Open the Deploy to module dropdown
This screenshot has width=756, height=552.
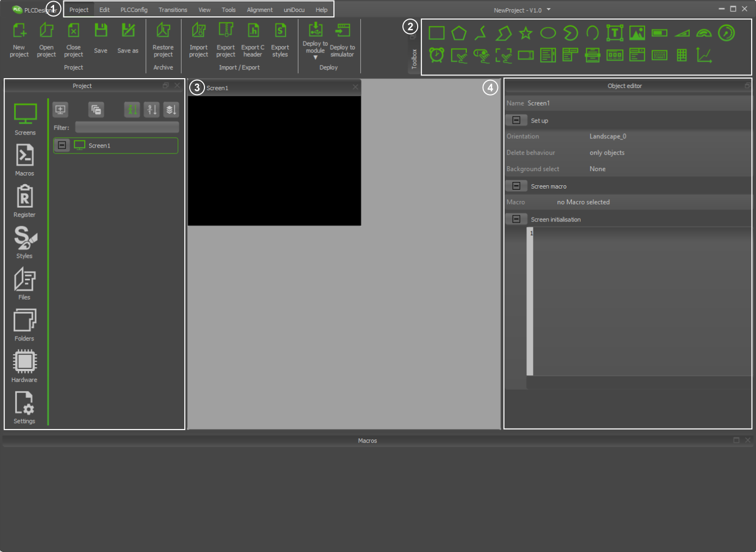tap(315, 57)
